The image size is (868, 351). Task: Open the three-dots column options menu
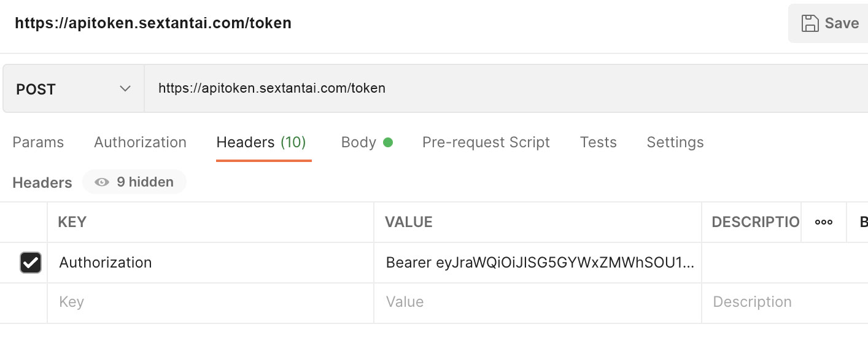pos(823,222)
